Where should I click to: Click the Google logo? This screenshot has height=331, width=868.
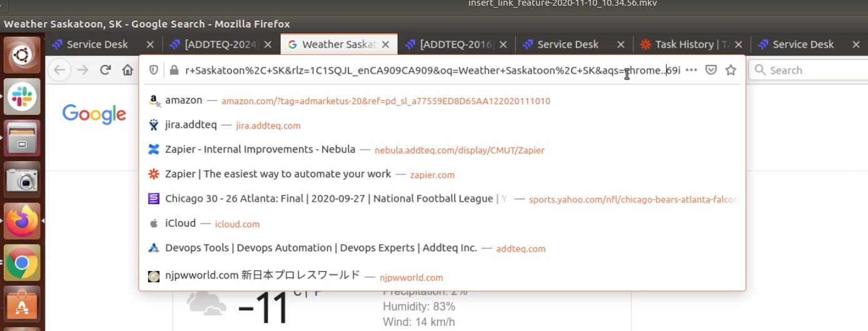pyautogui.click(x=94, y=115)
